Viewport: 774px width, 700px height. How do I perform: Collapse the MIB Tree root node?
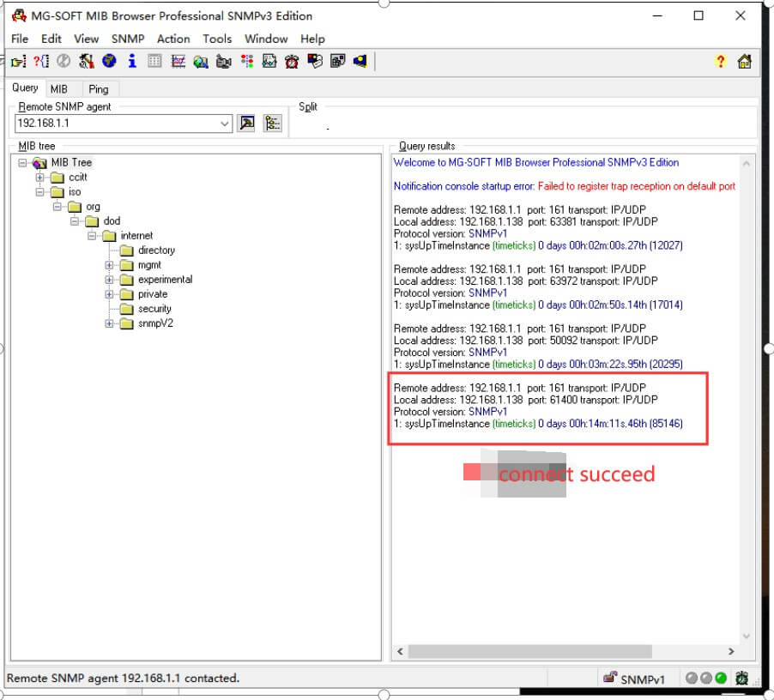(x=22, y=163)
